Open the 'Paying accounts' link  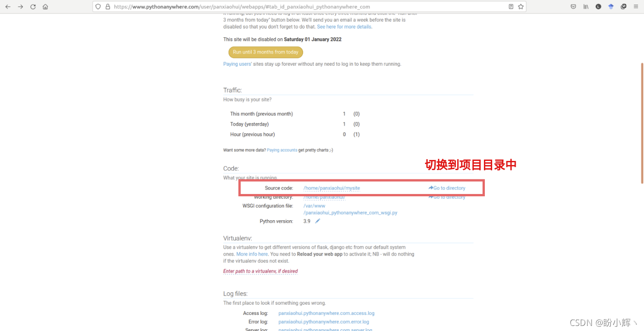tap(282, 150)
